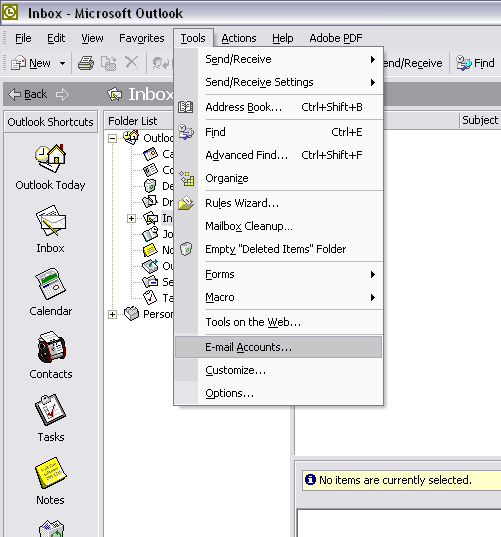Select Outbox folder icon in Folder List
Screen dimensions: 501x537
[x=150, y=266]
